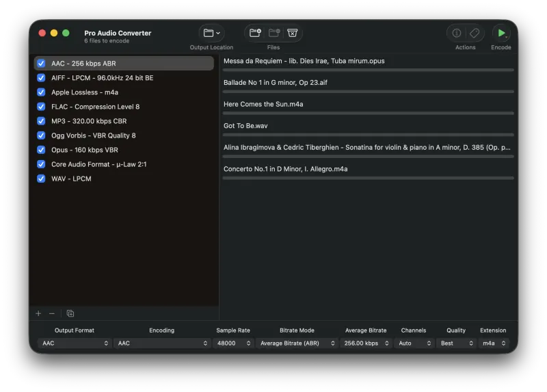Uncheck the WAV - LPCM preset checkbox
This screenshot has width=547, height=392.
pyautogui.click(x=41, y=179)
